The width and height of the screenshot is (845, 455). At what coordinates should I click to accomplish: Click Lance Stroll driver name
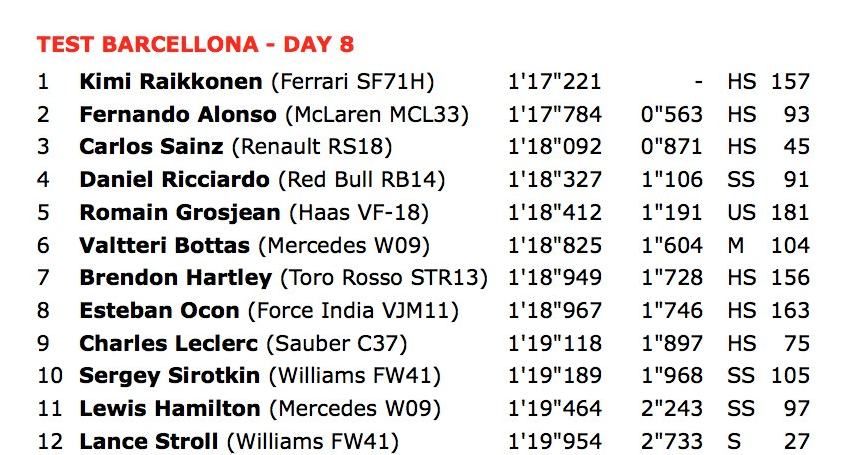click(x=149, y=442)
